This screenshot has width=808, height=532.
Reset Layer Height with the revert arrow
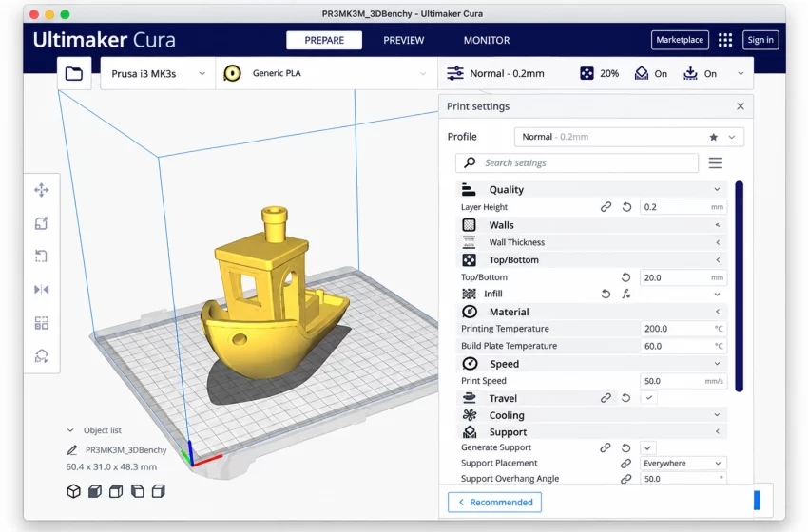[x=626, y=207]
